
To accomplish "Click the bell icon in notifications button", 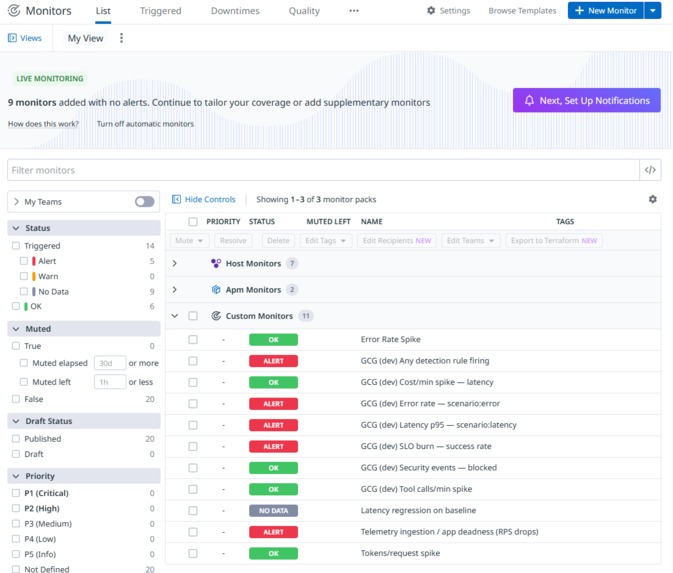I will click(x=529, y=100).
